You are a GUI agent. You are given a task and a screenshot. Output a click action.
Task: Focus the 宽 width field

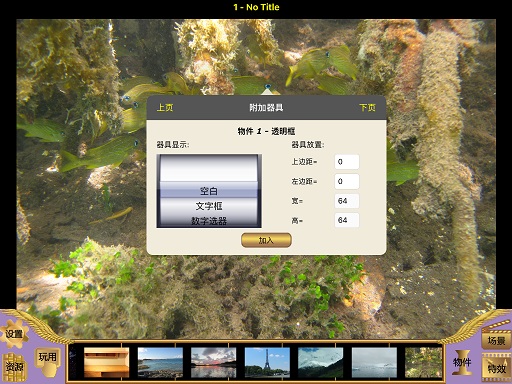(347, 201)
